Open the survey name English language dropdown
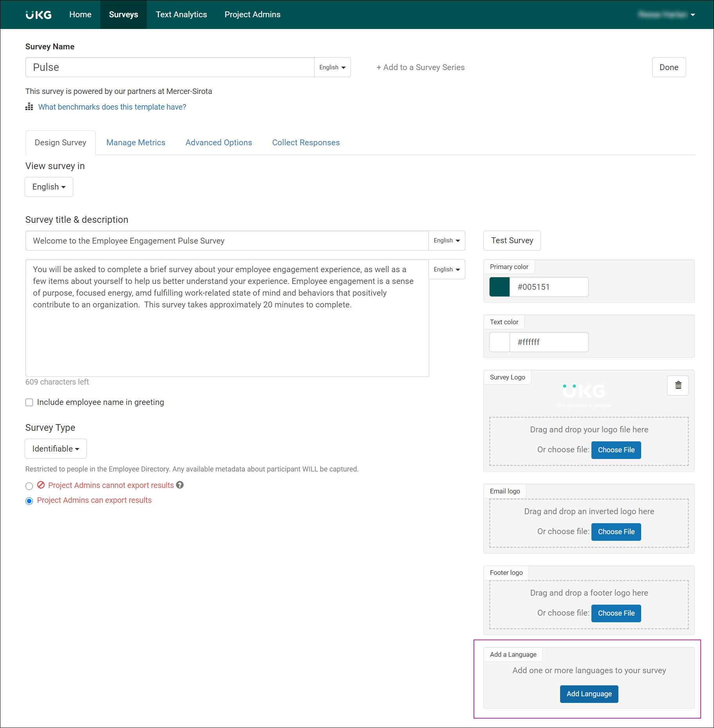The image size is (714, 728). tap(332, 67)
